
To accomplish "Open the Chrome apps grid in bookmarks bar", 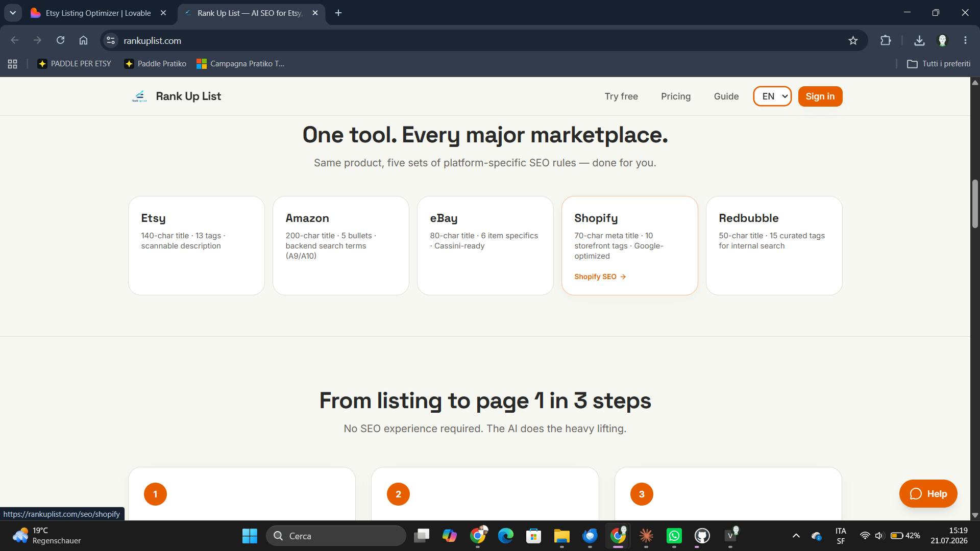I will (x=13, y=64).
